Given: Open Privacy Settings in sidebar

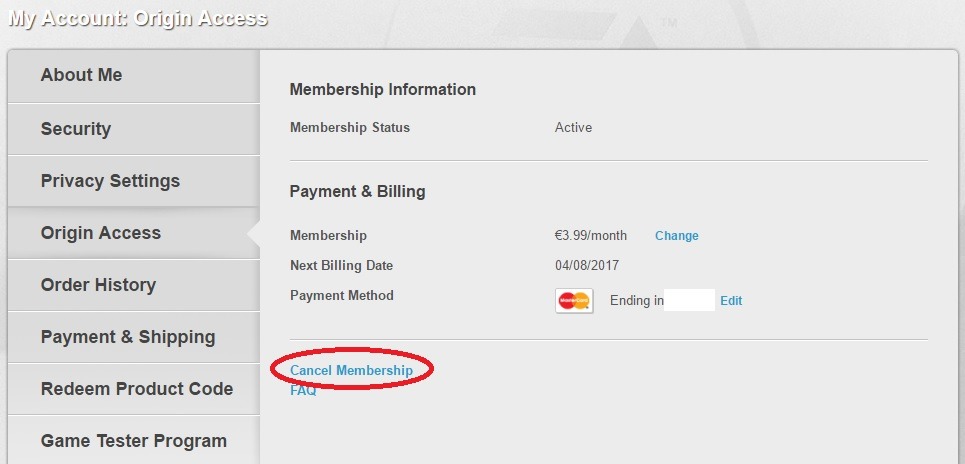Looking at the screenshot, I should coord(134,181).
